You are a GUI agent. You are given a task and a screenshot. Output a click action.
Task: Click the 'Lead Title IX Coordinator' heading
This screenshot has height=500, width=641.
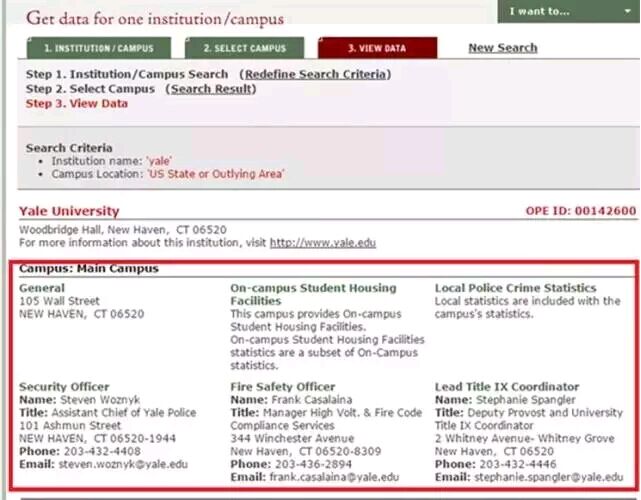pyautogui.click(x=507, y=387)
